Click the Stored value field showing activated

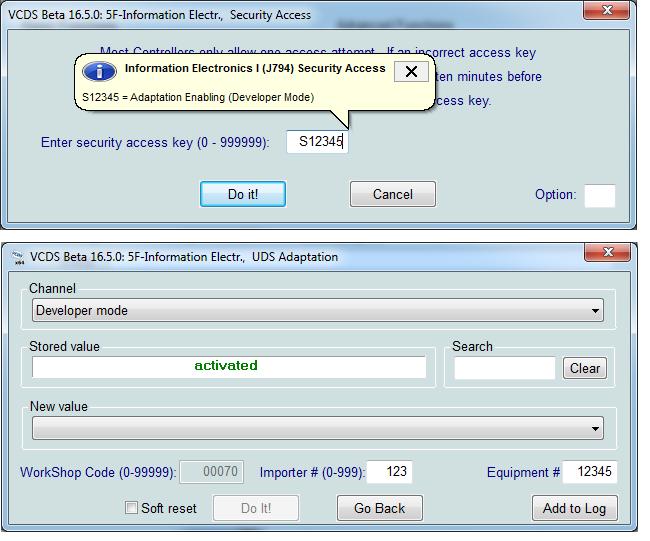pyautogui.click(x=229, y=366)
